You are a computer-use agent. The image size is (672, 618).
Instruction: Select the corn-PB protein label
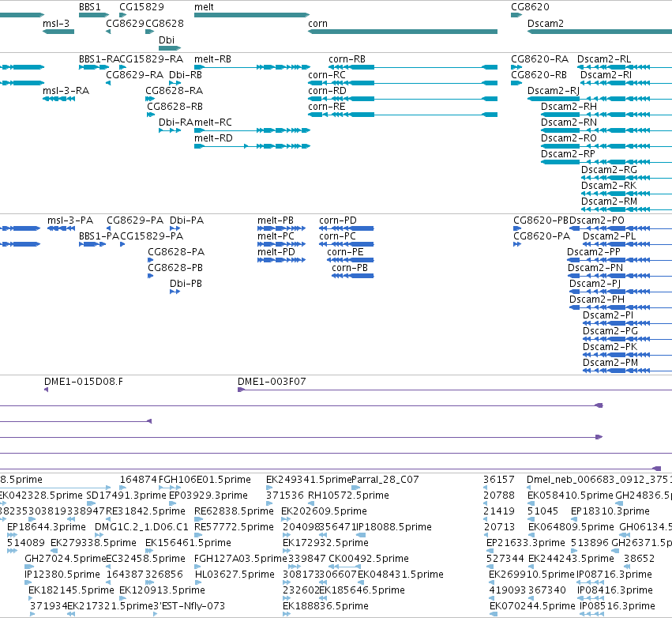[350, 268]
